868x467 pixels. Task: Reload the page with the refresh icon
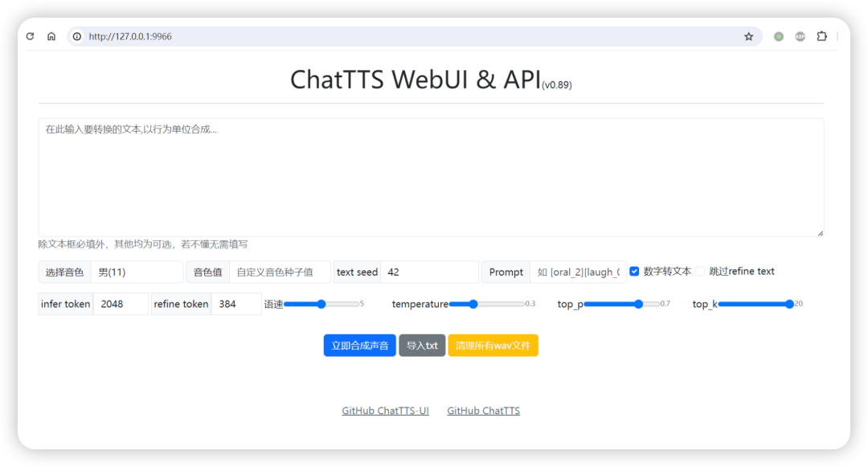(x=31, y=36)
